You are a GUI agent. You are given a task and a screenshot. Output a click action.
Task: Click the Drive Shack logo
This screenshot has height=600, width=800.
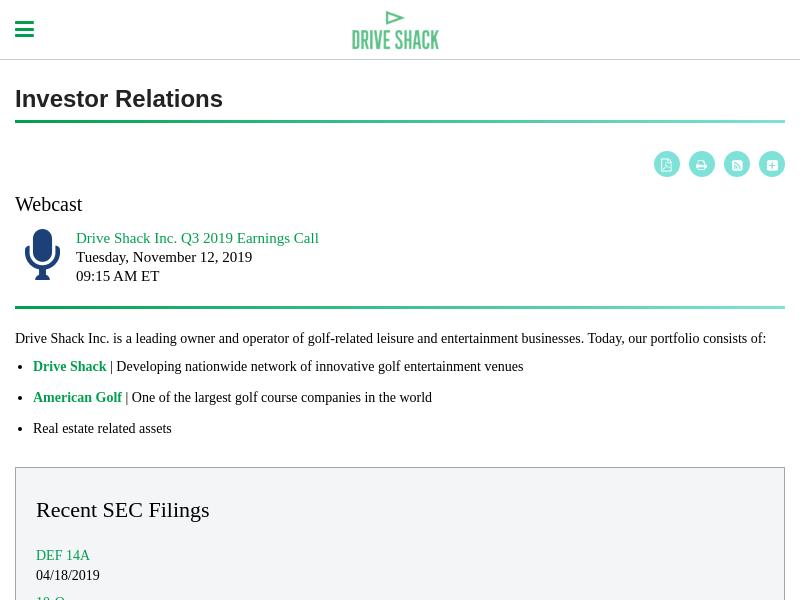click(395, 30)
